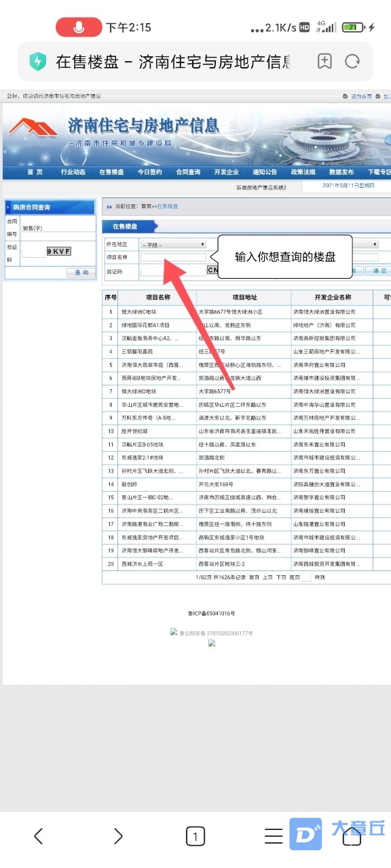This screenshot has height=868, width=391.
Task: Open project 恒大绿洲D地块
Action: coord(139,391)
